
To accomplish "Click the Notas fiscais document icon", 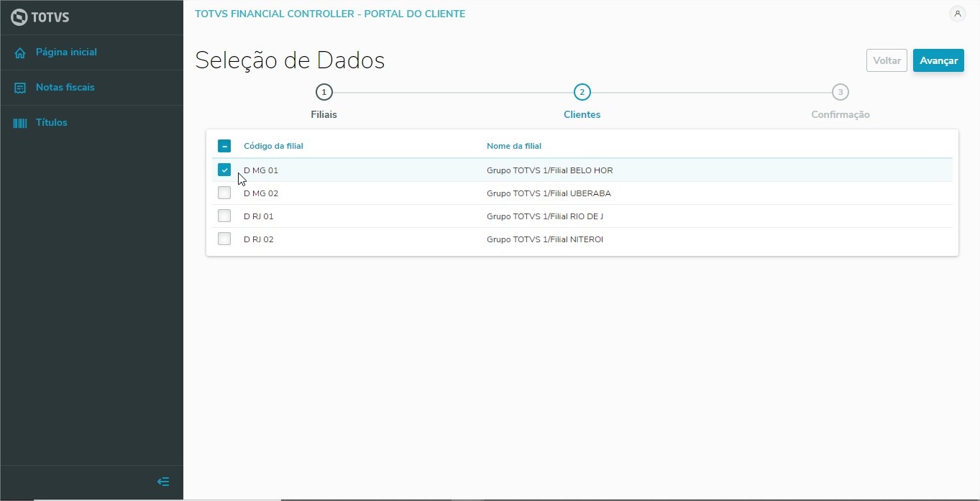I will 20,88.
